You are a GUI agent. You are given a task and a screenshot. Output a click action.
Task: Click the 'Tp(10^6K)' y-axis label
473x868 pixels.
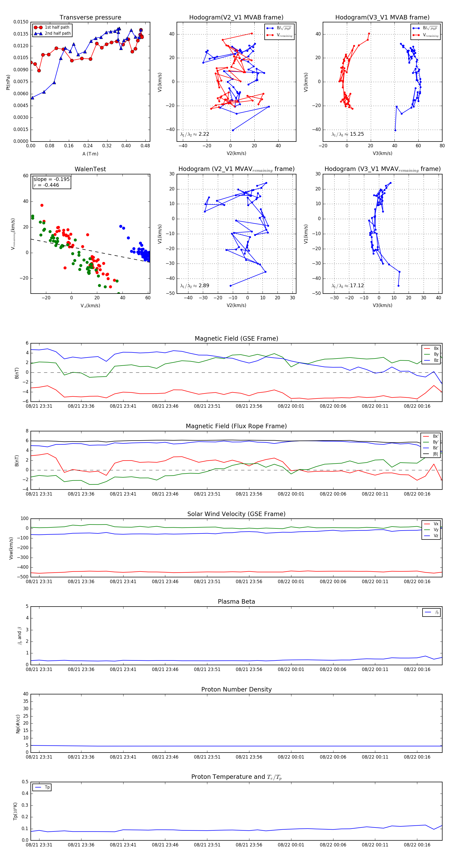(x=15, y=811)
